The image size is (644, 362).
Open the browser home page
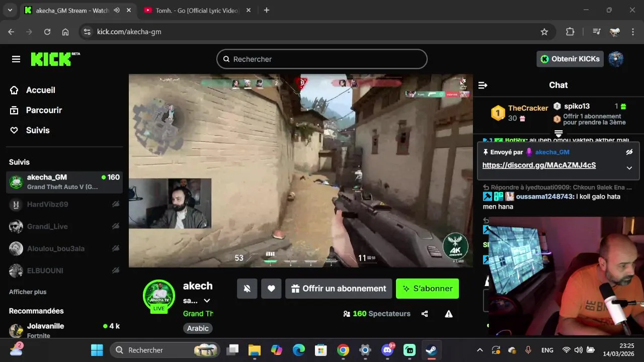65,32
